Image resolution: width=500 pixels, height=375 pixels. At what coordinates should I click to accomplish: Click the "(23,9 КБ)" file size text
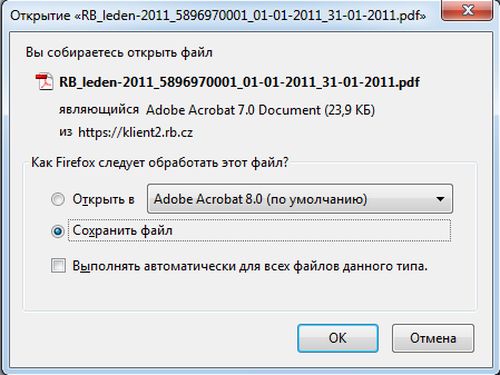click(350, 110)
